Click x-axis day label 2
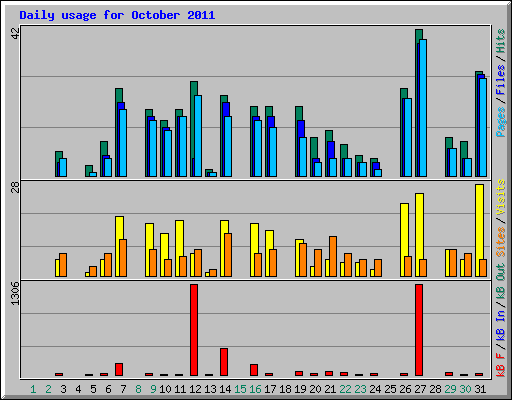Image resolution: width=512 pixels, height=400 pixels. pyautogui.click(x=48, y=389)
